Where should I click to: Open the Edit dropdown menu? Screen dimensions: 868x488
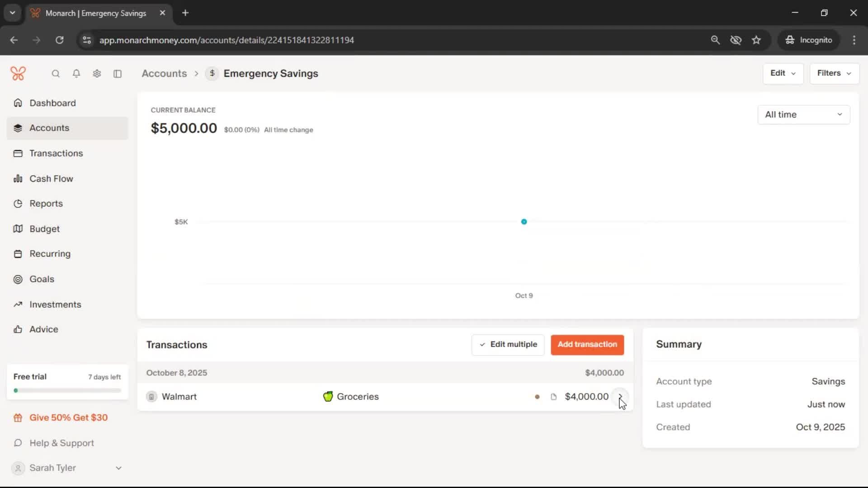coord(783,73)
